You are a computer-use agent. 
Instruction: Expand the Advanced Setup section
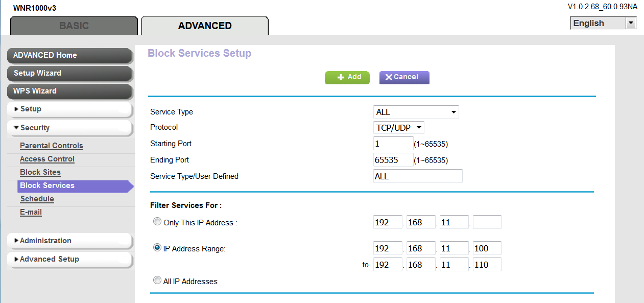(69, 259)
